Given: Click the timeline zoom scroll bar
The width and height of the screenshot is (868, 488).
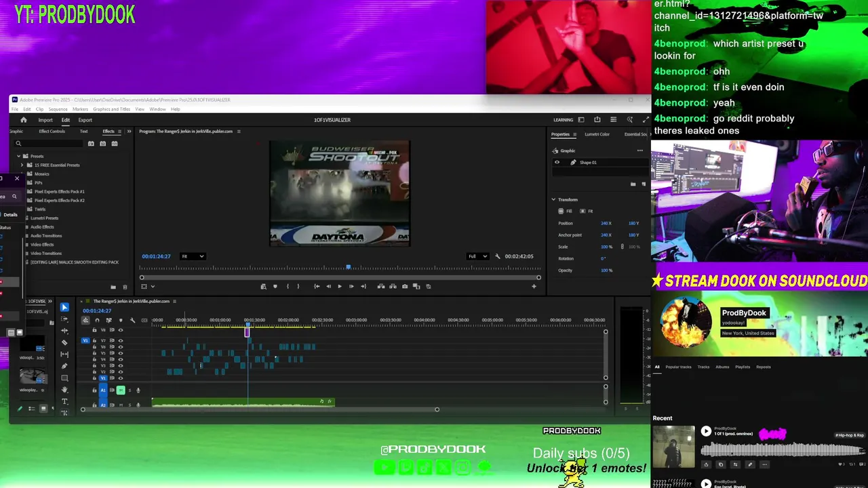Looking at the screenshot, I should (260, 409).
